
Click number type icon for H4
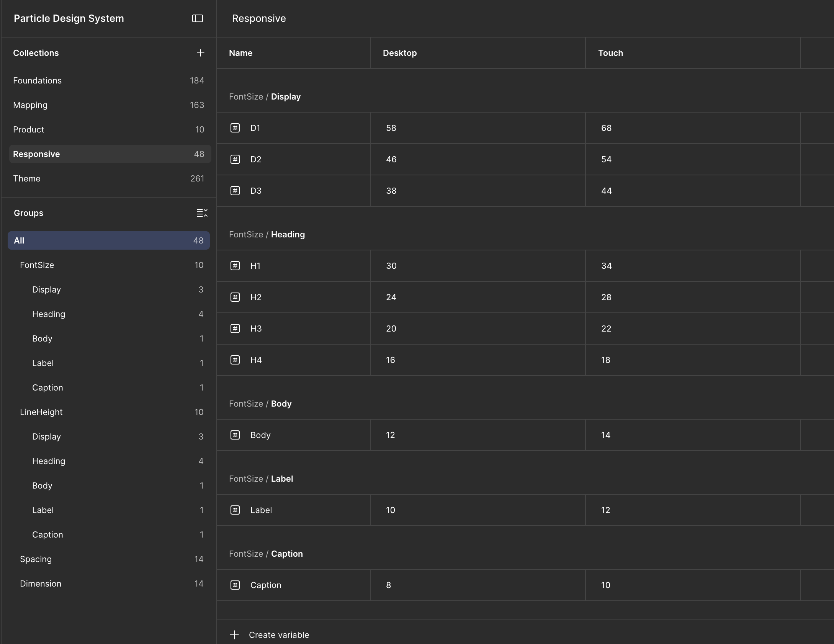click(235, 360)
